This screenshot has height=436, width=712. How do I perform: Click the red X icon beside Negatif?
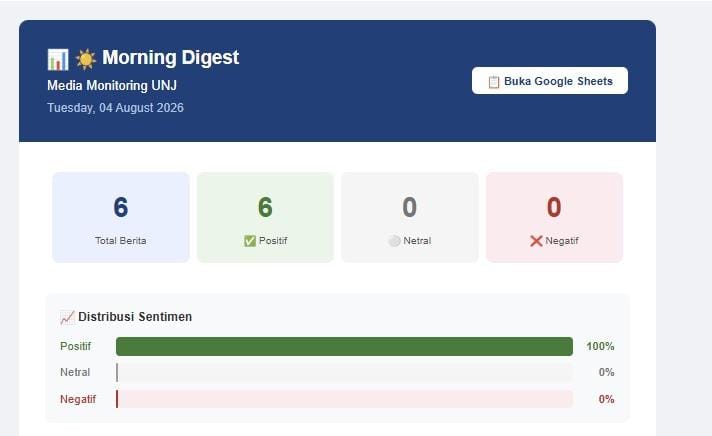[536, 241]
